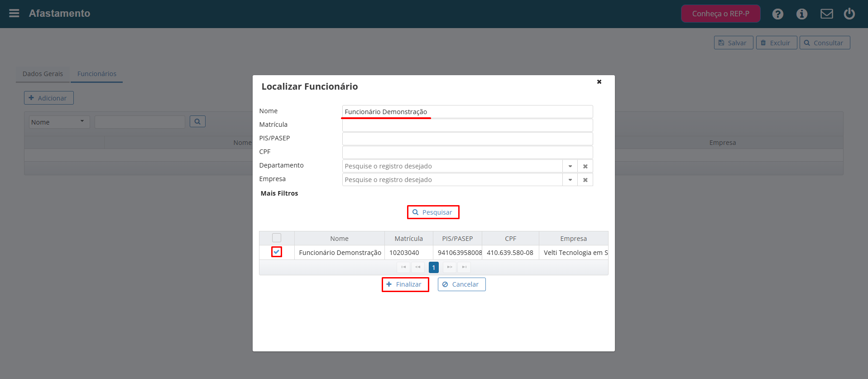Select the matrícula cell 10203040
The height and width of the screenshot is (379, 868).
(409, 253)
